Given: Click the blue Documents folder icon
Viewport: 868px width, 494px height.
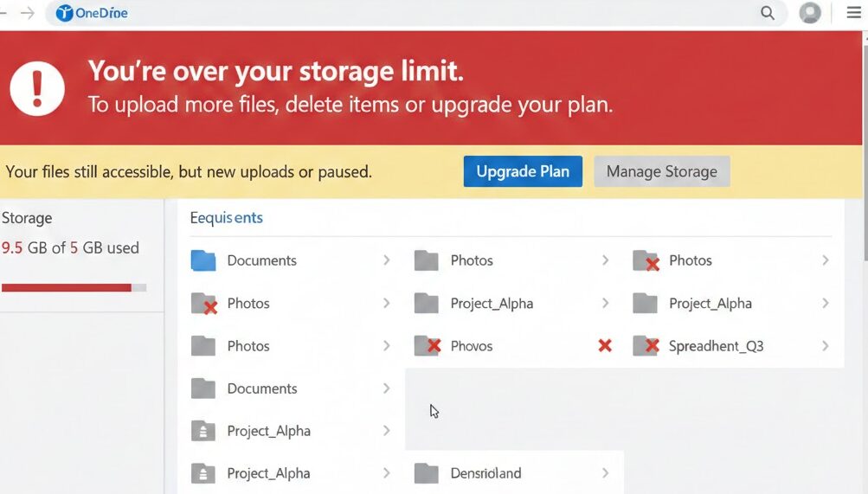Looking at the screenshot, I should point(203,260).
